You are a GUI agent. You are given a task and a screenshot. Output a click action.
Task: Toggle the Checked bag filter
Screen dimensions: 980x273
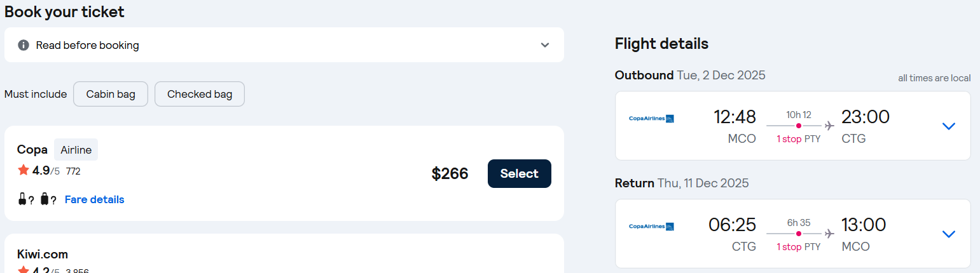200,94
